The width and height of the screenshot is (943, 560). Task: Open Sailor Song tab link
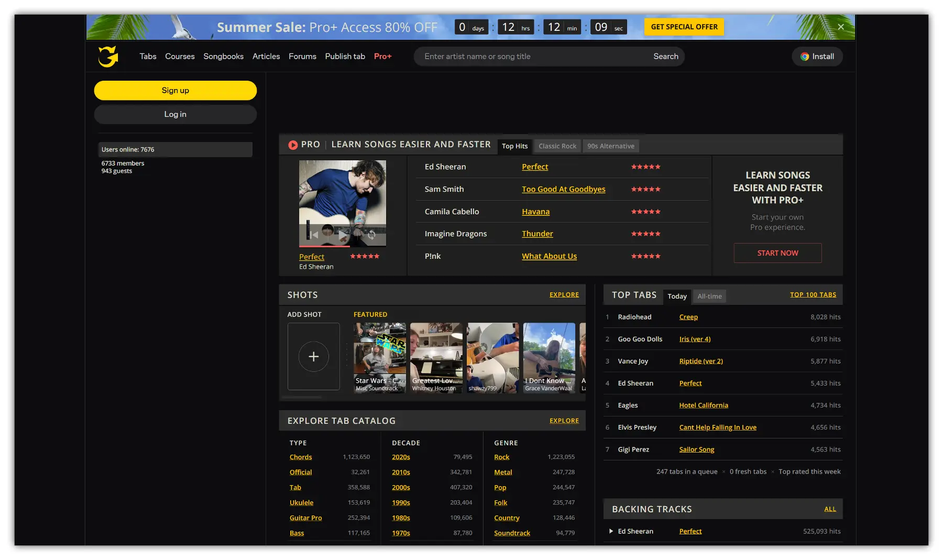[696, 449]
